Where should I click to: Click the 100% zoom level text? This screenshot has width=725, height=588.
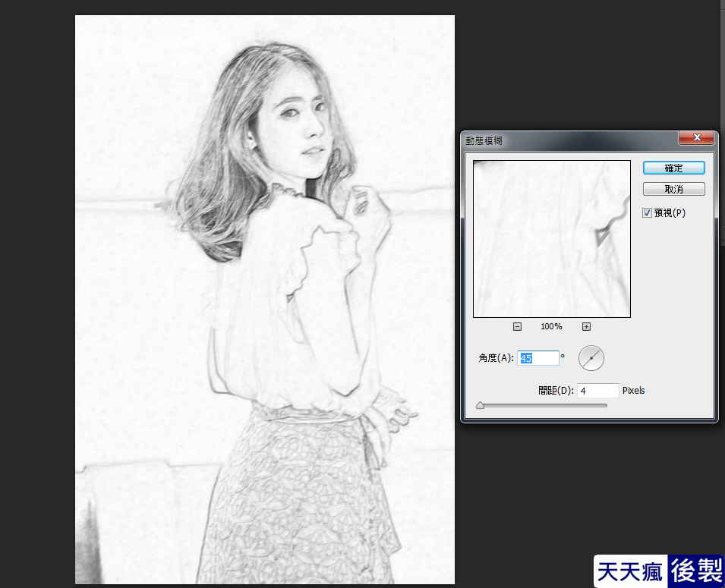551,327
